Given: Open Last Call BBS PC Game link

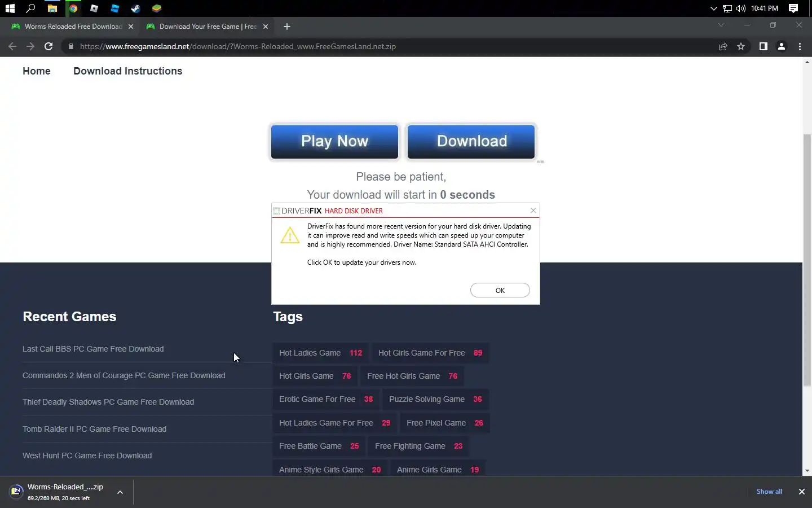Looking at the screenshot, I should [x=93, y=349].
